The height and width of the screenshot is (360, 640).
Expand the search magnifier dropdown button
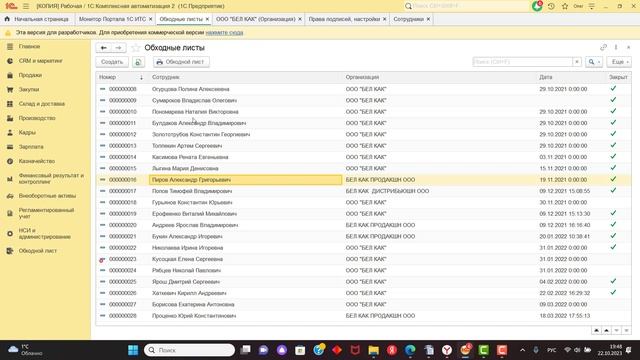[594, 62]
